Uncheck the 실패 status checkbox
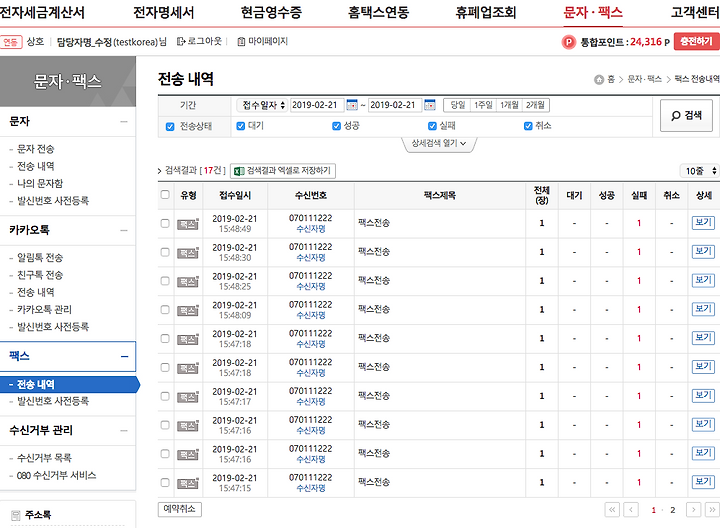 pos(432,126)
